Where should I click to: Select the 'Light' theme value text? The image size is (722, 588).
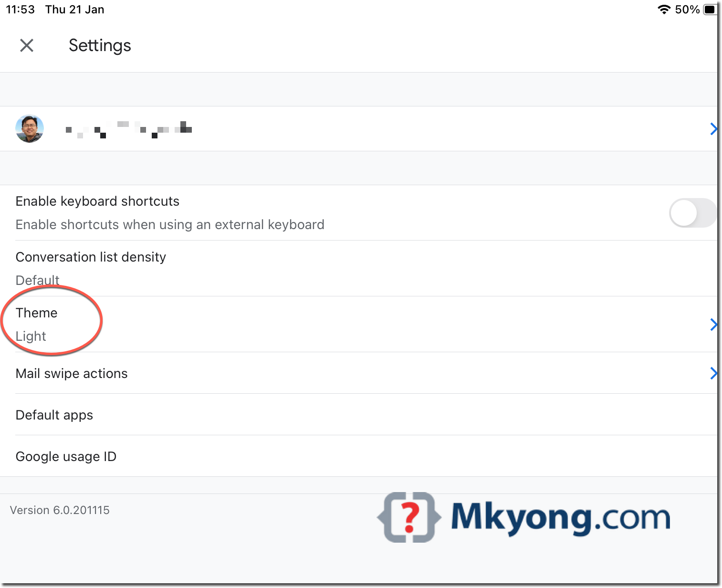click(31, 336)
